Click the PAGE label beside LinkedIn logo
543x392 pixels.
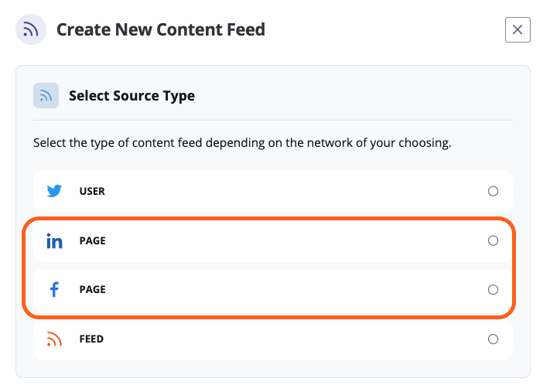tap(93, 240)
